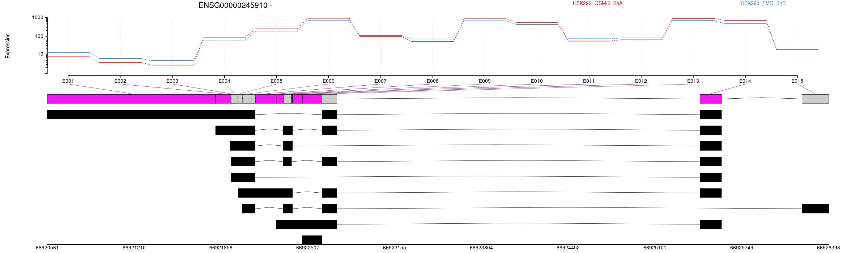Click the exon label E014
This screenshot has width=868, height=253.
pyautogui.click(x=745, y=81)
